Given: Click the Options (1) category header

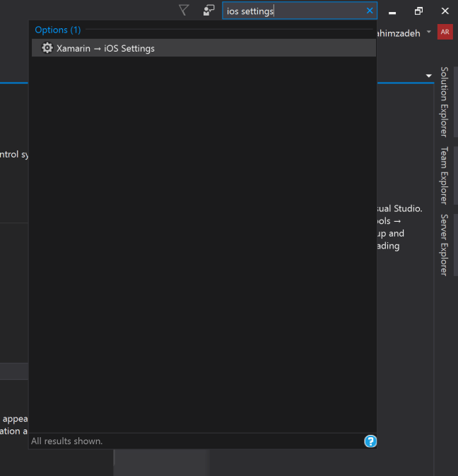Looking at the screenshot, I should point(58,30).
